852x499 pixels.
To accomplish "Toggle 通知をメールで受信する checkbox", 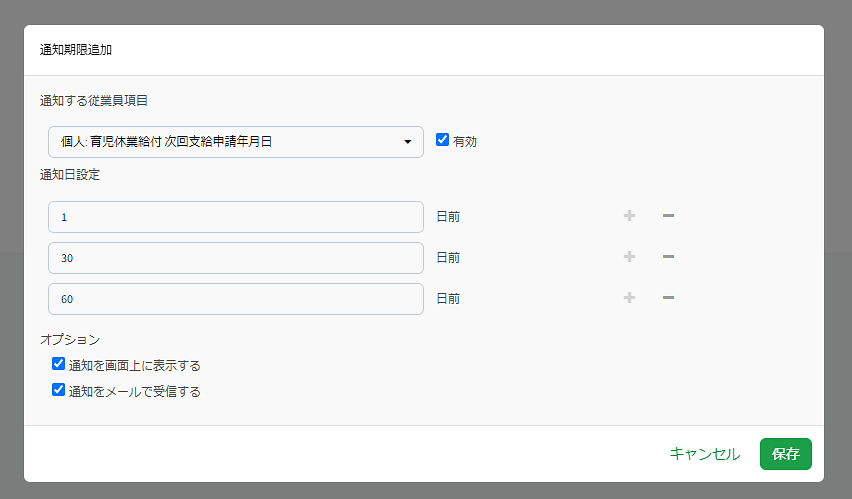I will point(58,390).
